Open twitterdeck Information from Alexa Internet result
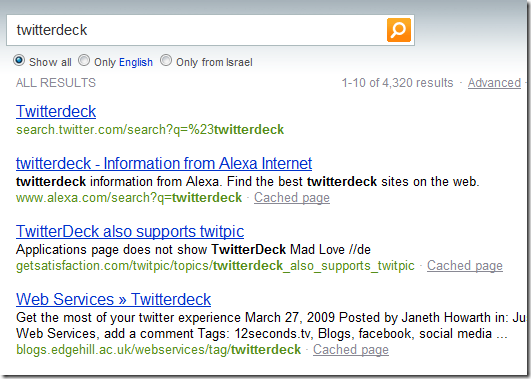531x379 pixels. [164, 163]
